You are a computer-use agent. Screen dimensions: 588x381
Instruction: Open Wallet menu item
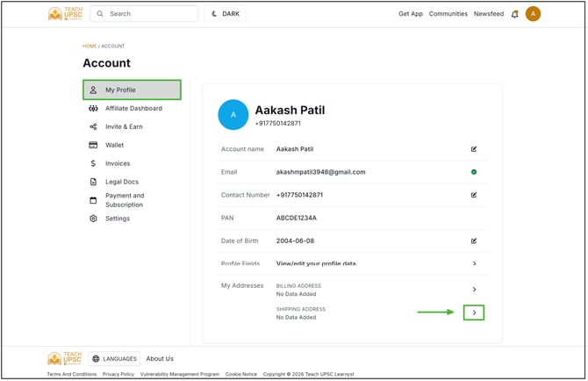coord(133,146)
